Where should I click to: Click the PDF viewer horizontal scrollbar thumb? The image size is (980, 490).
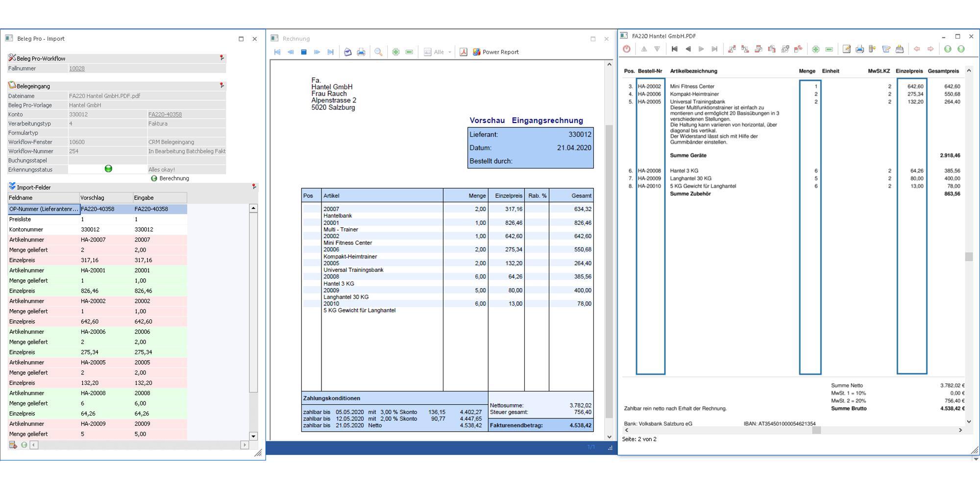(x=816, y=430)
